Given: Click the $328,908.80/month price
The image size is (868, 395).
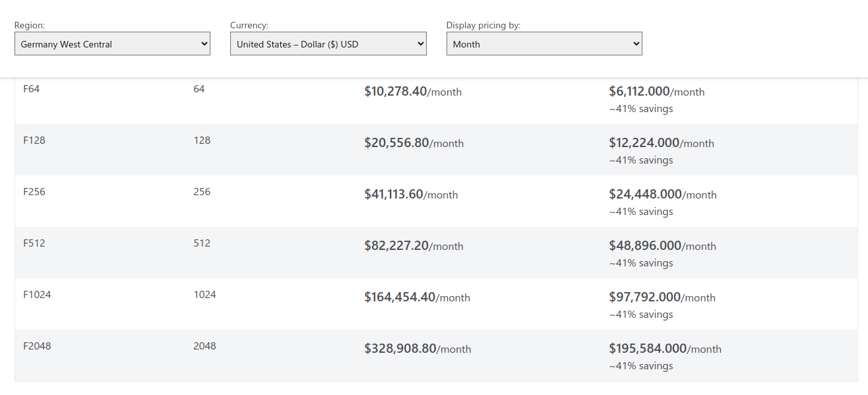Looking at the screenshot, I should coord(418,349).
